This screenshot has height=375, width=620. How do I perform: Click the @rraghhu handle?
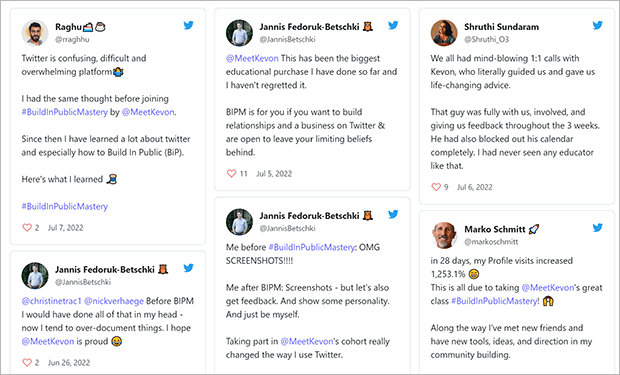pos(72,40)
